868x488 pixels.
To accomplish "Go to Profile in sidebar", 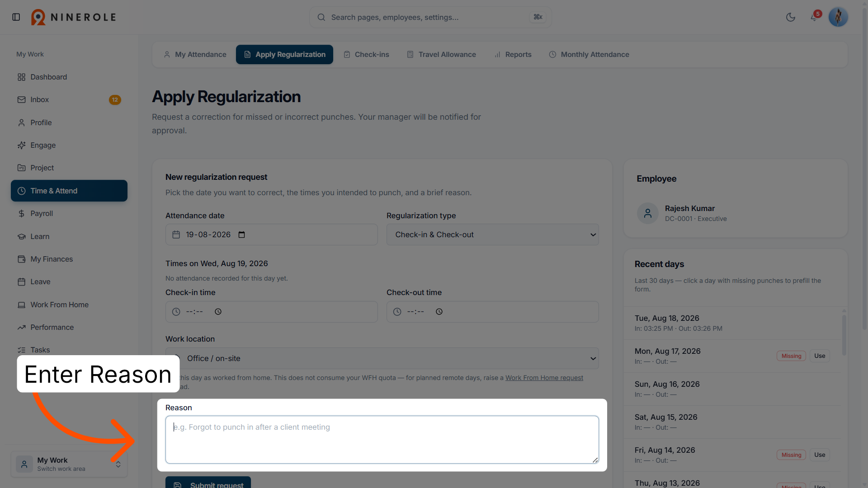I will pyautogui.click(x=69, y=123).
